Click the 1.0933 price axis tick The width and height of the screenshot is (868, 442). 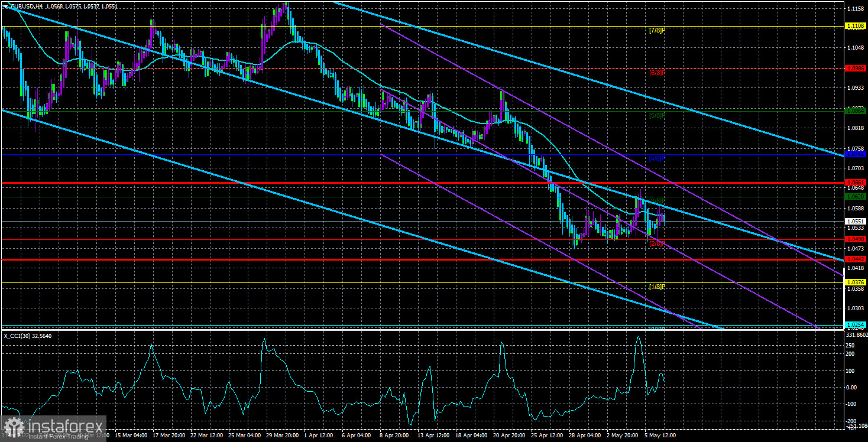[856, 88]
